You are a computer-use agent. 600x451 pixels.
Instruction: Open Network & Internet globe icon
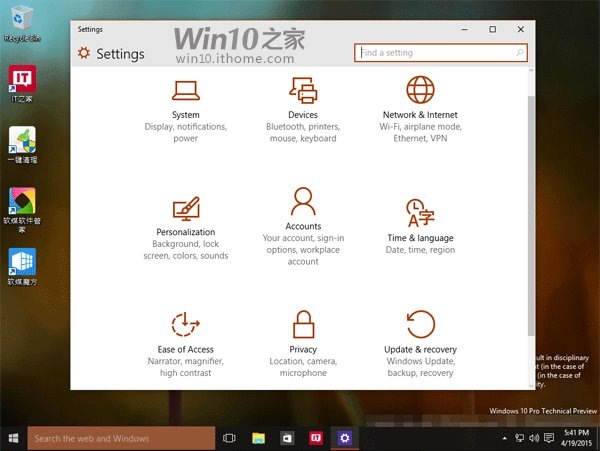420,90
